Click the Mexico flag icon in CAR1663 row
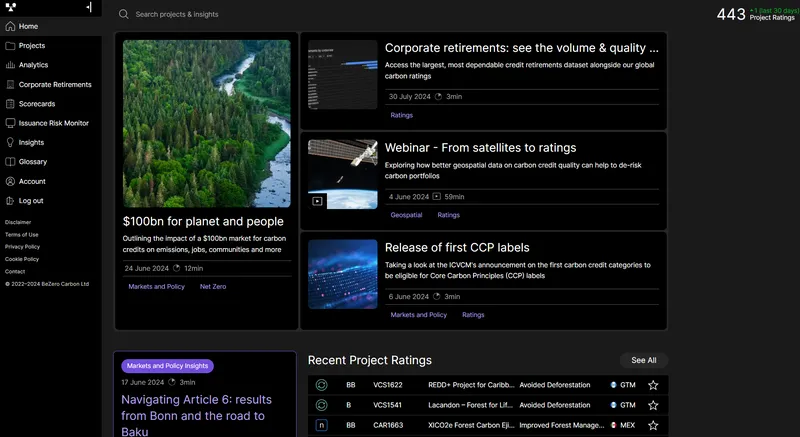Viewport: 800px width, 437px height. [613, 425]
